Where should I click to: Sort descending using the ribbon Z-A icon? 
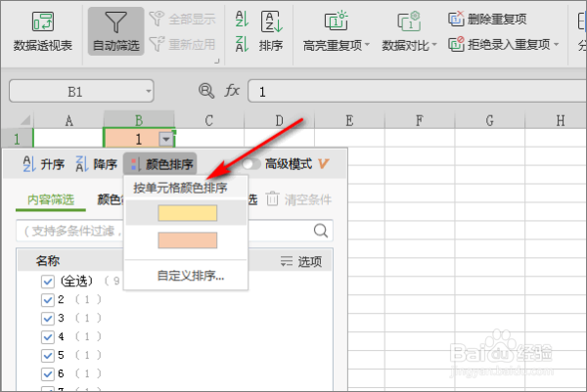tap(242, 44)
